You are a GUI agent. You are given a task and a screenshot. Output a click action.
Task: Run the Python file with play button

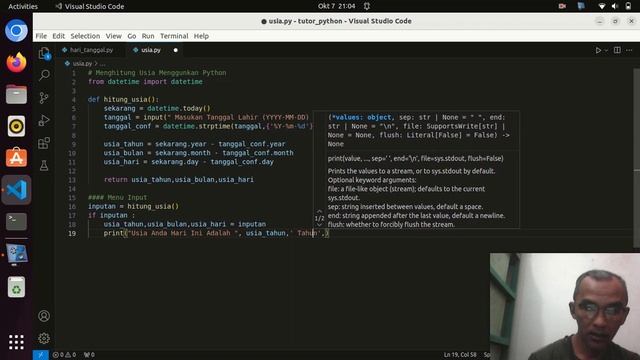click(x=598, y=50)
